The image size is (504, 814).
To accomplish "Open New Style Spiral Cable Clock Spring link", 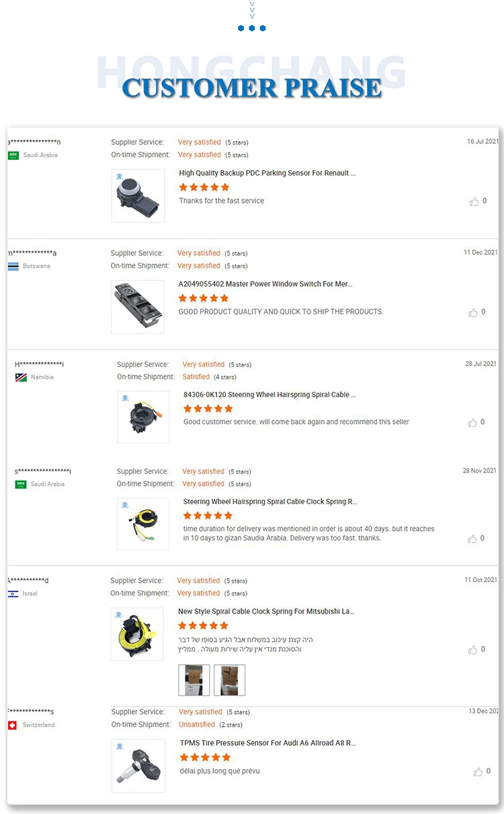I will pos(266,612).
